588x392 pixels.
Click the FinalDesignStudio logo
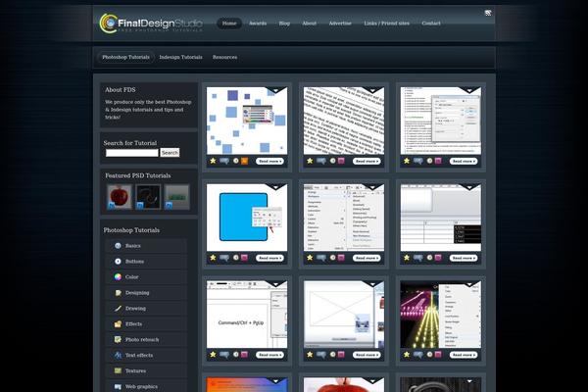pos(151,24)
